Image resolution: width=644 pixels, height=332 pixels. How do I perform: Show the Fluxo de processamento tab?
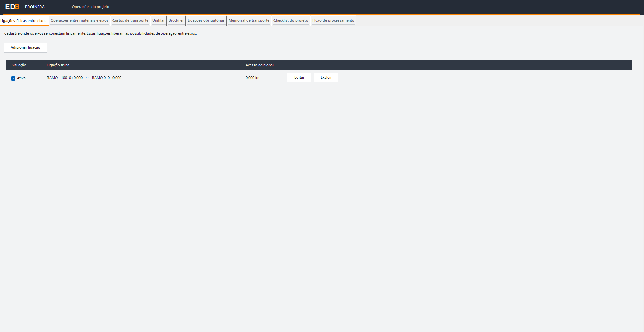333,20
